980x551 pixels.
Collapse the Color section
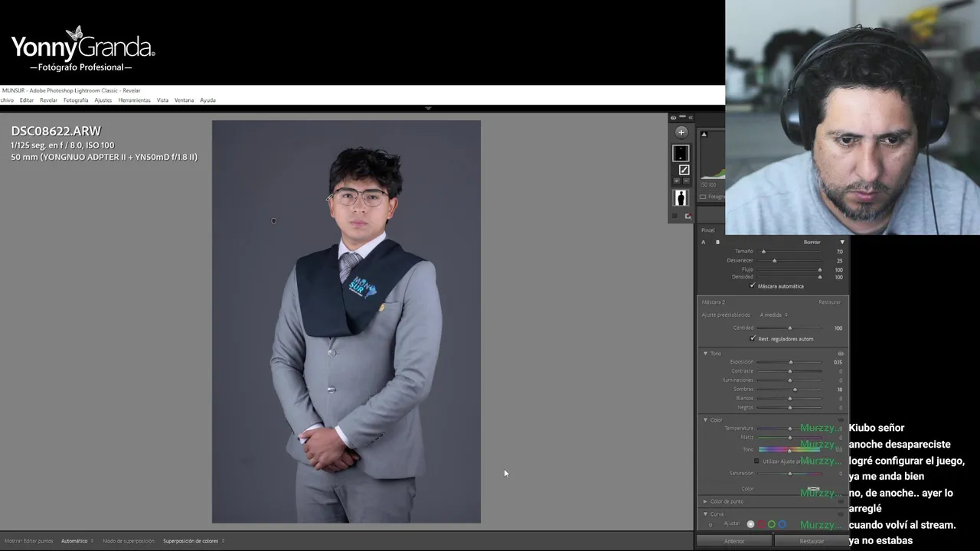tap(705, 420)
